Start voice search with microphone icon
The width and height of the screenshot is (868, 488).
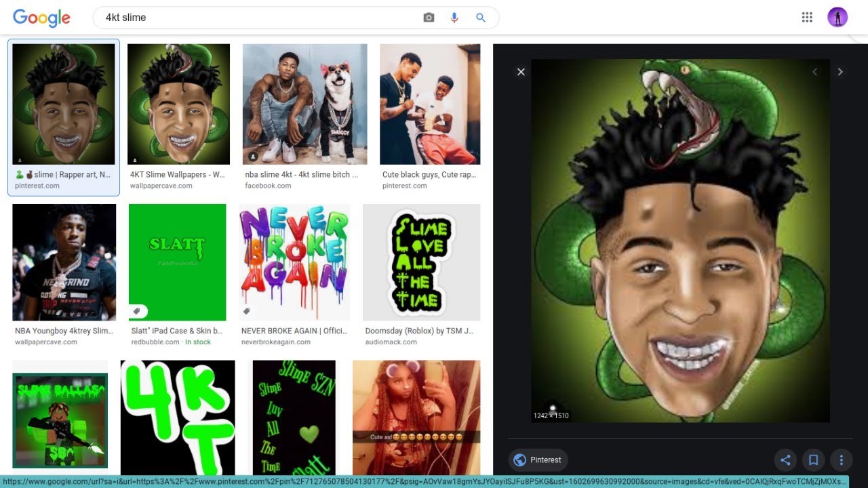tap(454, 18)
